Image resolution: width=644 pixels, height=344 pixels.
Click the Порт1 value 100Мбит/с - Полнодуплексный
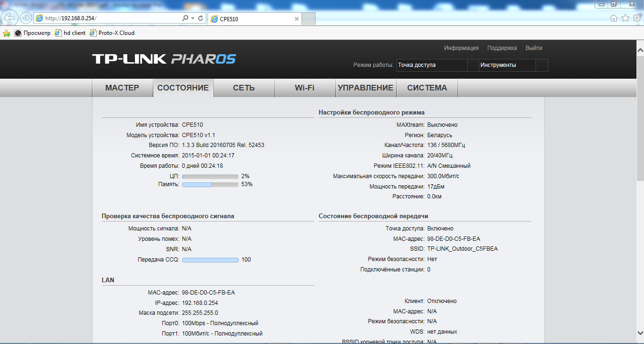point(222,334)
